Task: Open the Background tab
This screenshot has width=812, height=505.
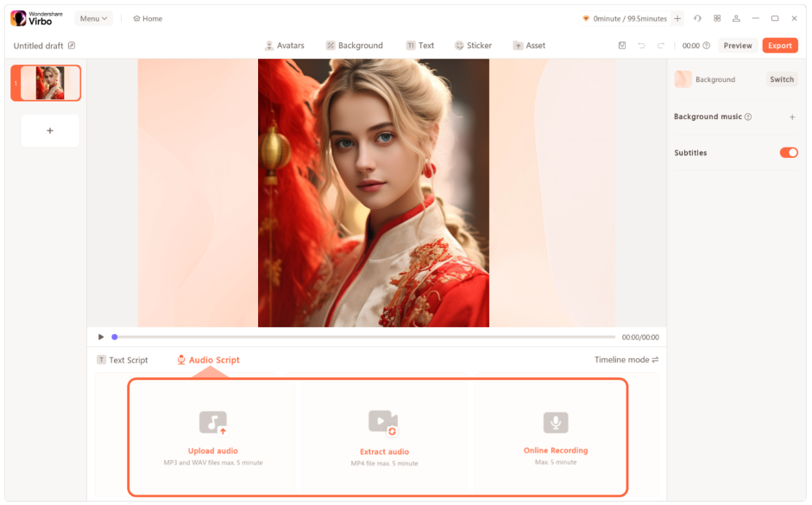Action: click(x=354, y=46)
